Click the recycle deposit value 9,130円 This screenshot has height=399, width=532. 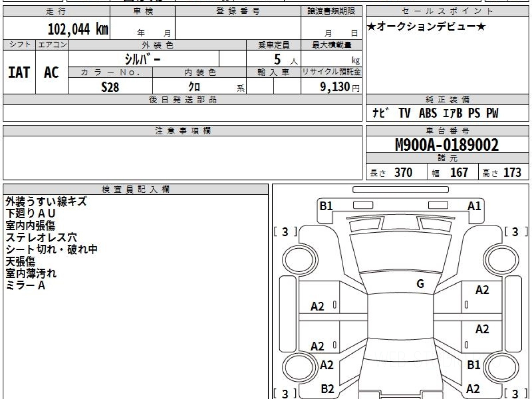[340, 87]
